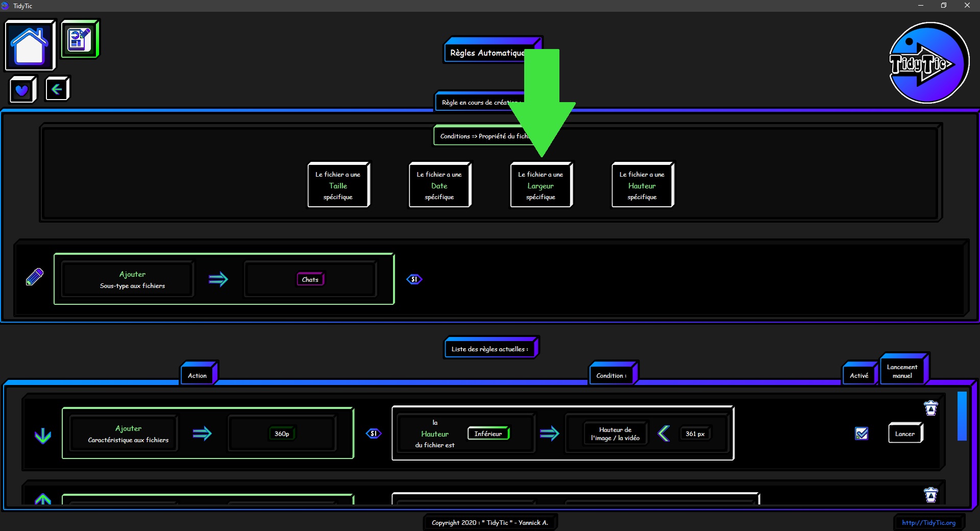
Task: Open the rules editor icon
Action: coord(80,39)
